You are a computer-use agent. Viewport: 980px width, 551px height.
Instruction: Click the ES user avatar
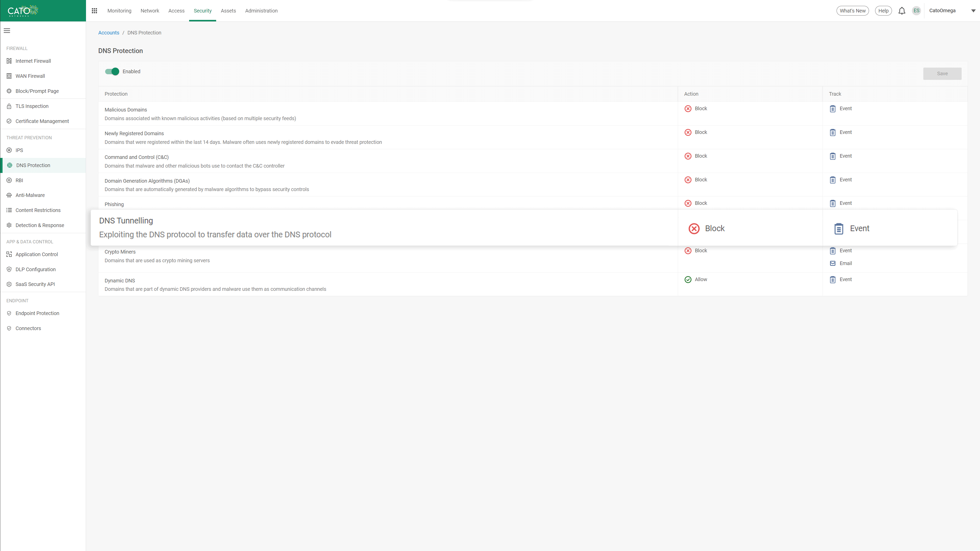[916, 11]
